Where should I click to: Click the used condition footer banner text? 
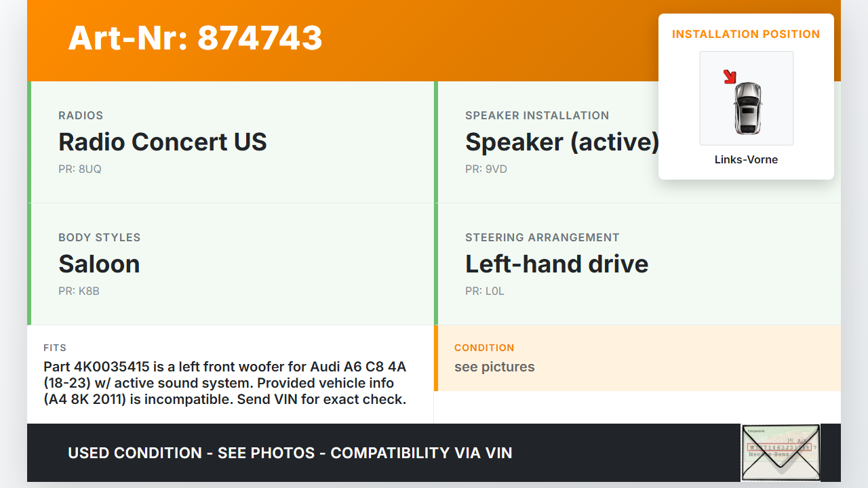pos(290,453)
